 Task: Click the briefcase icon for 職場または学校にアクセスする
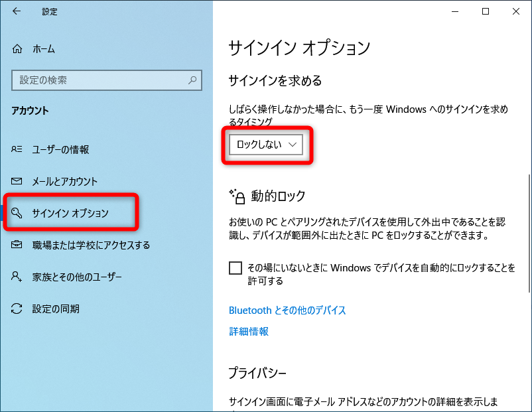point(18,245)
